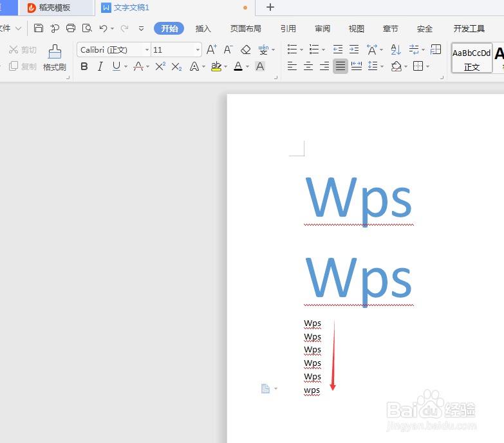This screenshot has width=504, height=443.
Task: Open Print Preview icon
Action: 87,28
